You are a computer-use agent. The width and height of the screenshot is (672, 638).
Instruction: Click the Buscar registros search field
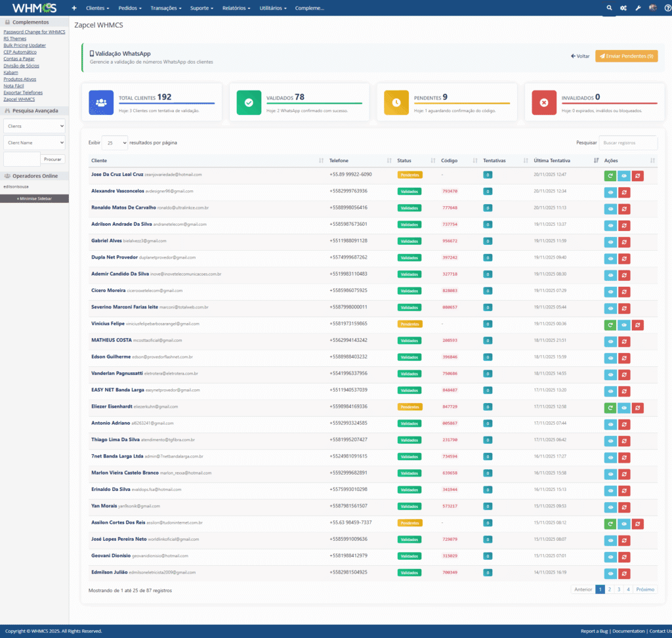pyautogui.click(x=628, y=142)
